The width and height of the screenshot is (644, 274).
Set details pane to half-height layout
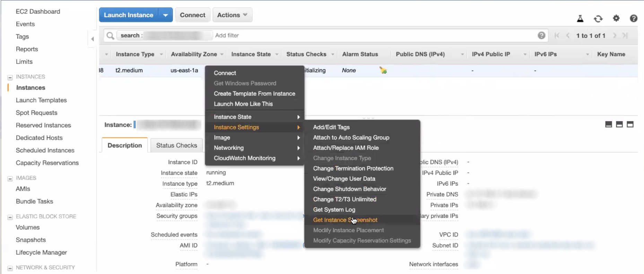tap(619, 125)
